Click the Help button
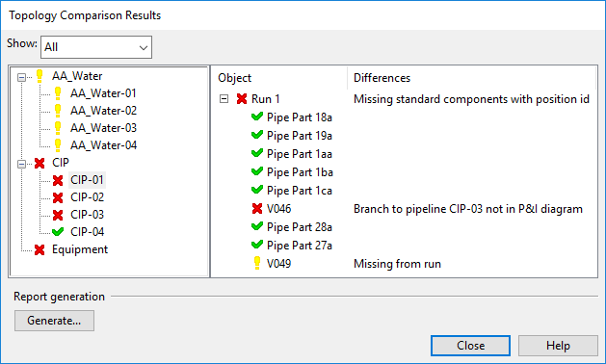Viewport: 606px width, 364px height. (x=558, y=346)
